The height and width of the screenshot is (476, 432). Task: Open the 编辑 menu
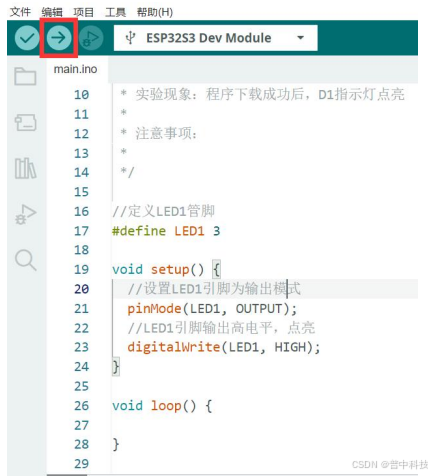coord(52,12)
